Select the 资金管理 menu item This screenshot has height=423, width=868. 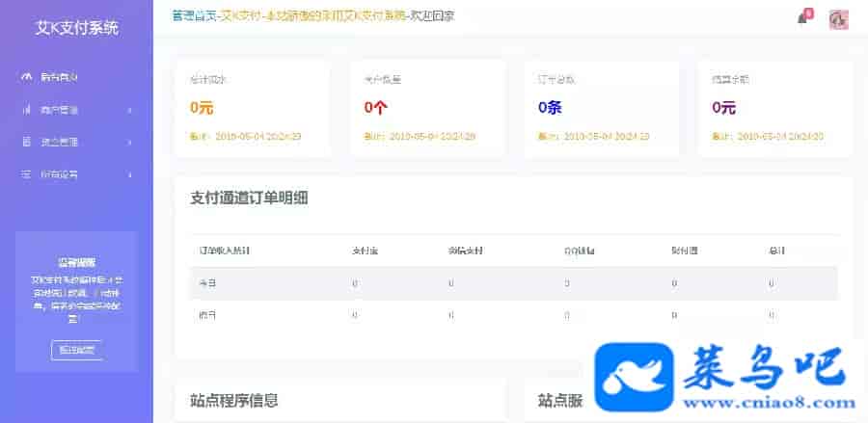(59, 142)
